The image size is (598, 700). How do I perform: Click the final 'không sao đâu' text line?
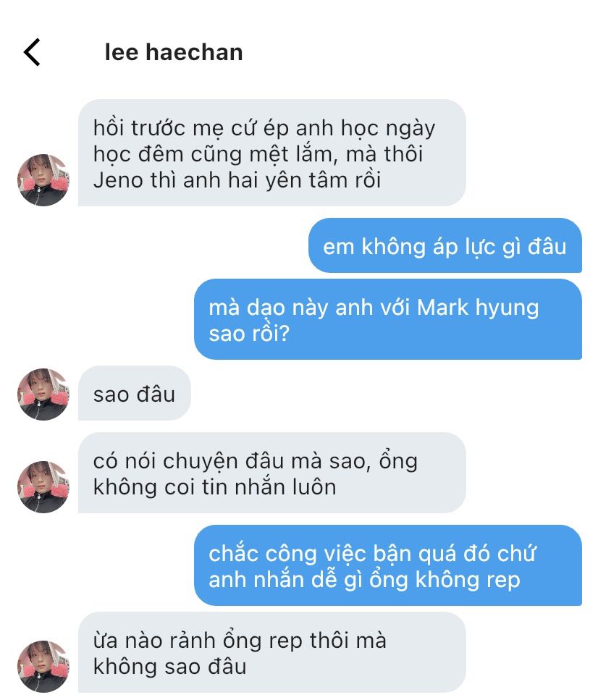pos(169,667)
